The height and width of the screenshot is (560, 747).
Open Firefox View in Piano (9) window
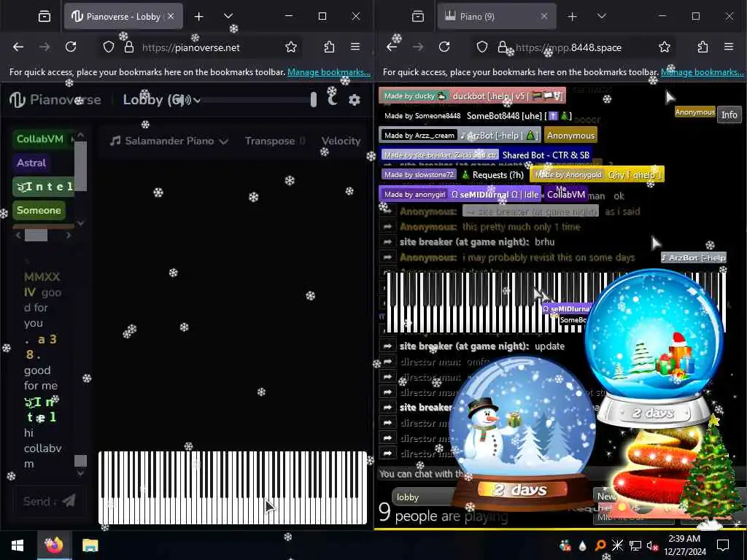(418, 17)
